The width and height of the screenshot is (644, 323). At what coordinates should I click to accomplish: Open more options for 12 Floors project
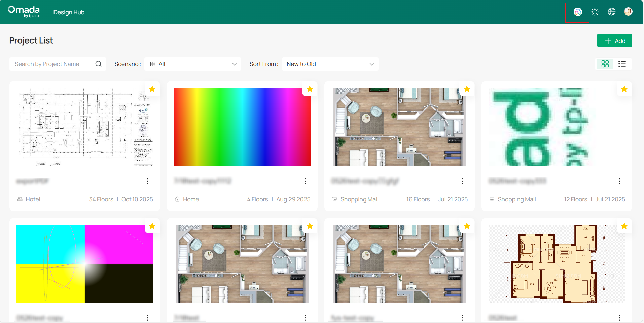619,181
